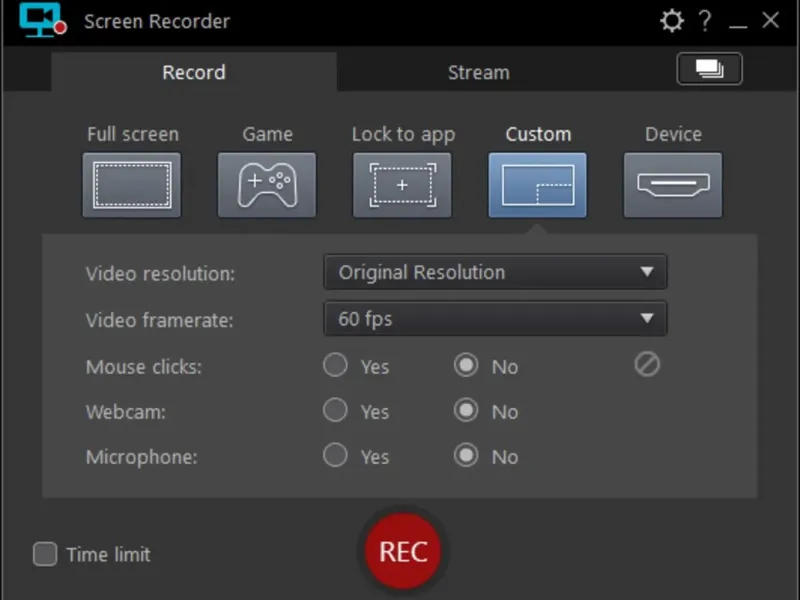Click the Video framerate label

pos(159,320)
